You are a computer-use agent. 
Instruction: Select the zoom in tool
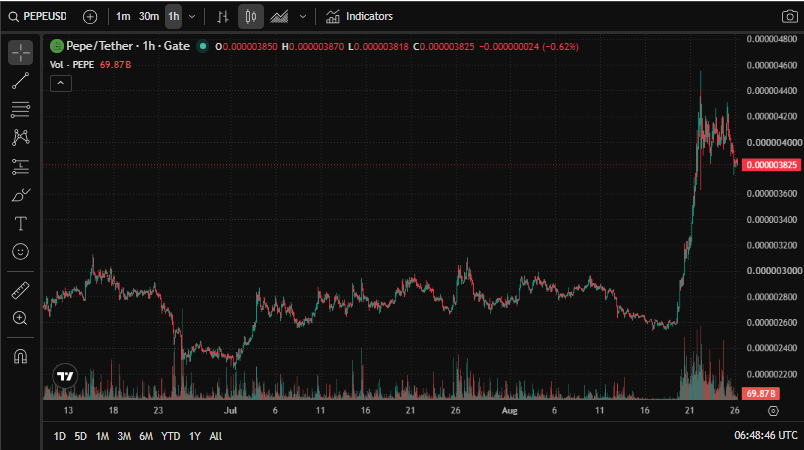coord(21,318)
